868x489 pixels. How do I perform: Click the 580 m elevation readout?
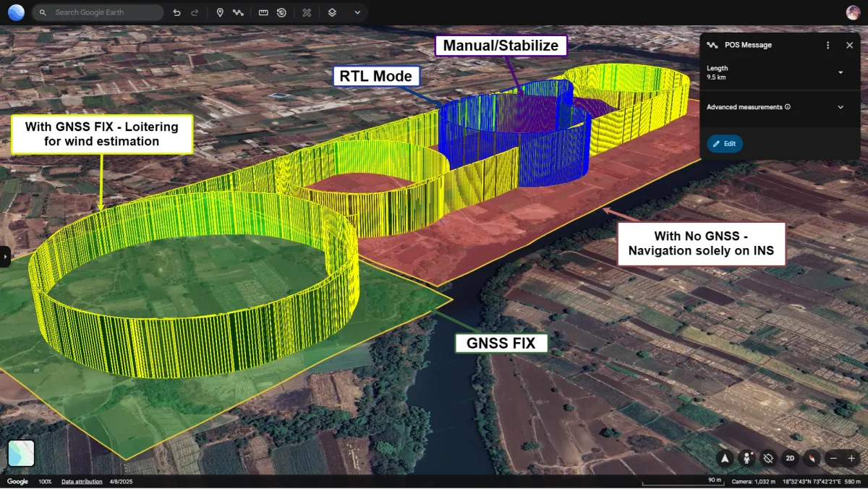pos(852,482)
